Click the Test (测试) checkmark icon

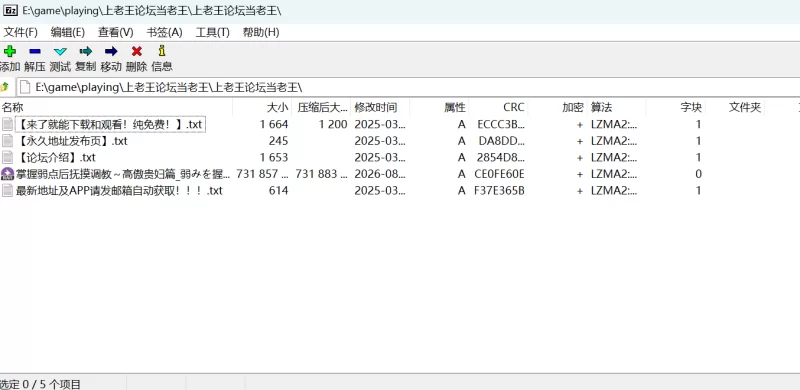pyautogui.click(x=60, y=51)
